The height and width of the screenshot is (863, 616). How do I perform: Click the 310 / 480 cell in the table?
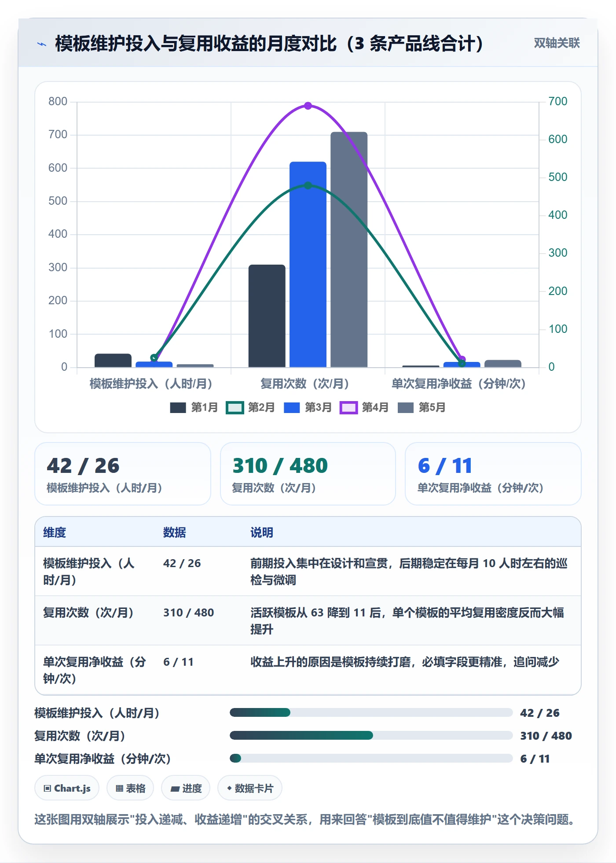[189, 612]
